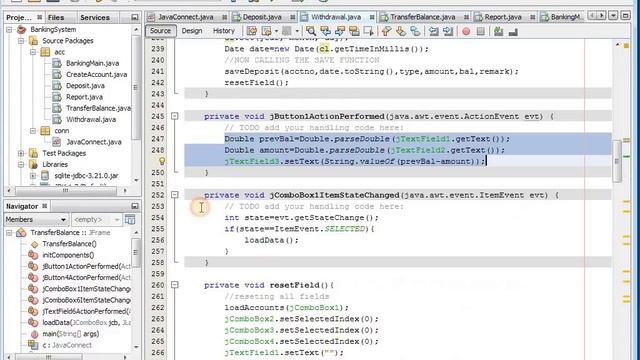Click the lightbulb hint on line 249
Image resolution: width=640 pixels, height=360 pixels.
(x=162, y=161)
